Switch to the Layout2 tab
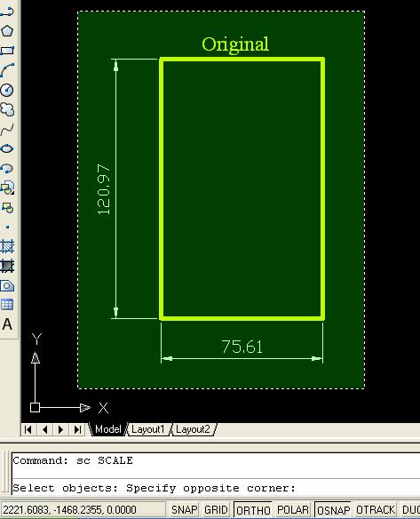Image resolution: width=420 pixels, height=519 pixels. point(193,429)
